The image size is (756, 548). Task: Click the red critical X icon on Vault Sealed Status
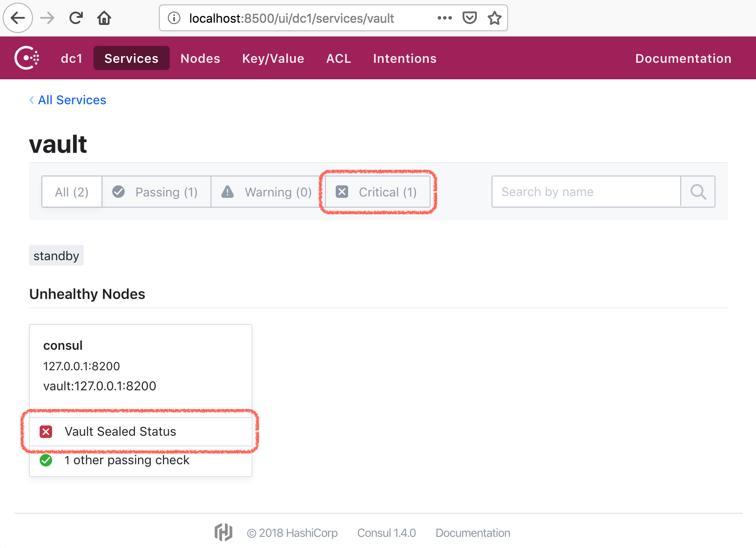(46, 431)
